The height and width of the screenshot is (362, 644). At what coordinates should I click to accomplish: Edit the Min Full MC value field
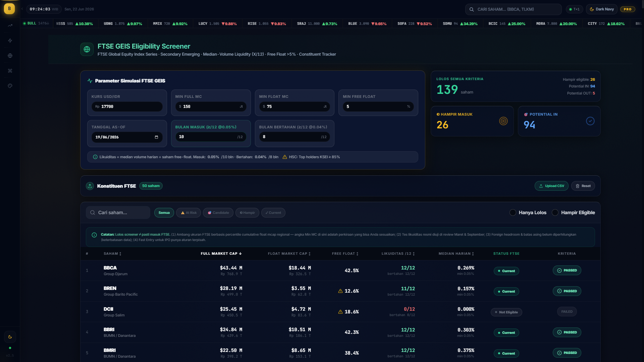pos(211,107)
